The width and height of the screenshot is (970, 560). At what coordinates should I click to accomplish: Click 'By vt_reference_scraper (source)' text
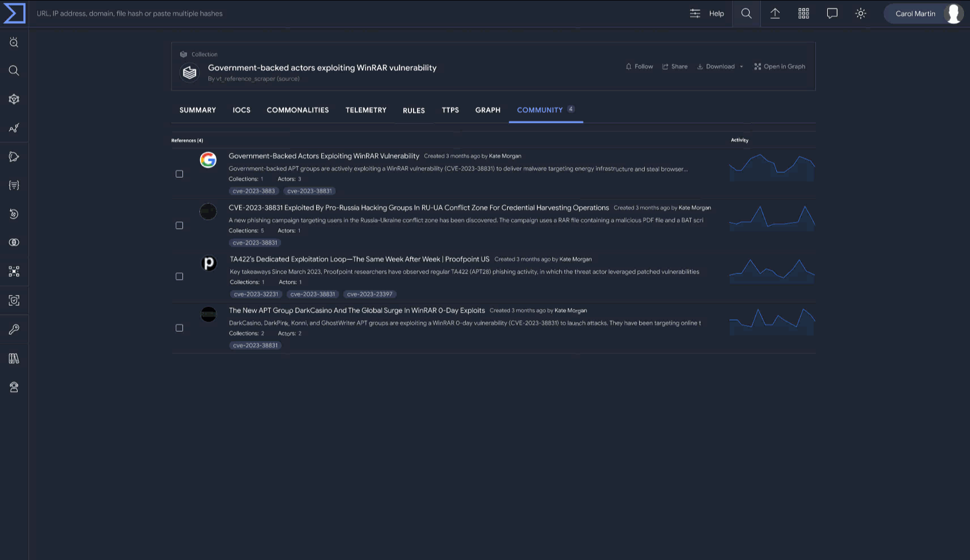pyautogui.click(x=253, y=79)
